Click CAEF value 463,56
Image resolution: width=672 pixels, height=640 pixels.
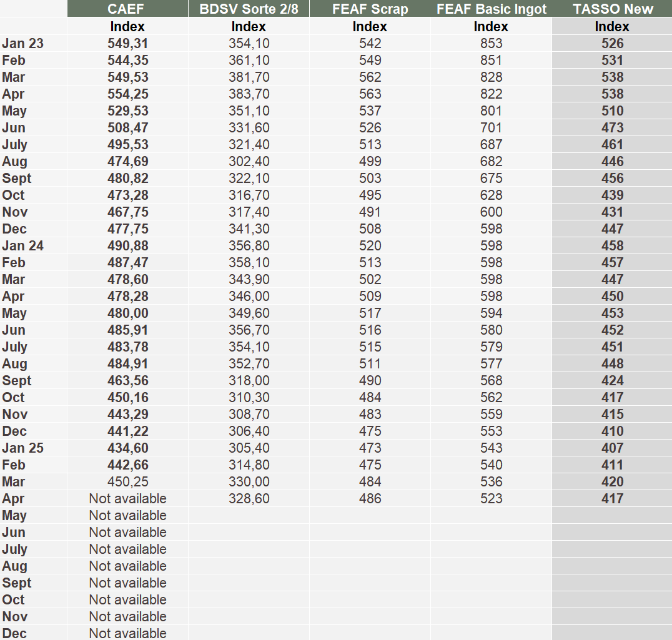(127, 380)
